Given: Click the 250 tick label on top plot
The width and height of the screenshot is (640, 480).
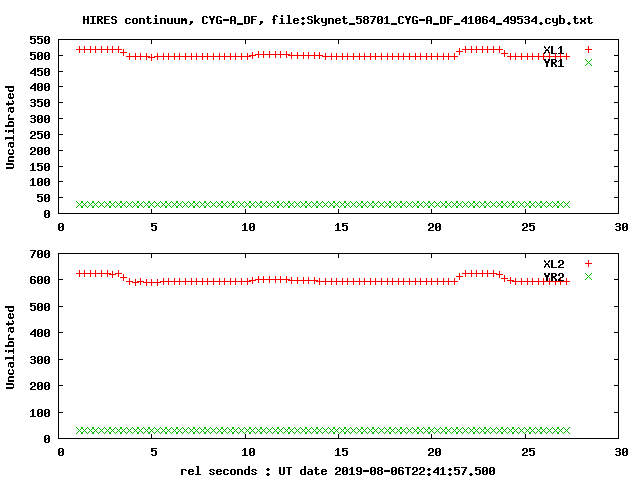Looking at the screenshot, I should pyautogui.click(x=40, y=135).
